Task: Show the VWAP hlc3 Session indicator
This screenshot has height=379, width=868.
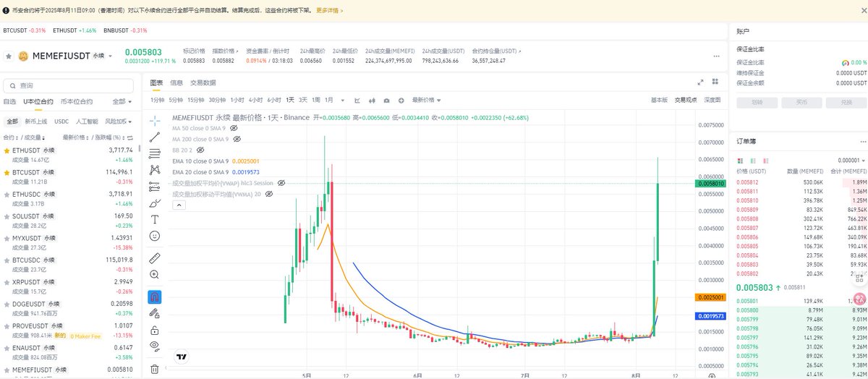Action: point(281,183)
